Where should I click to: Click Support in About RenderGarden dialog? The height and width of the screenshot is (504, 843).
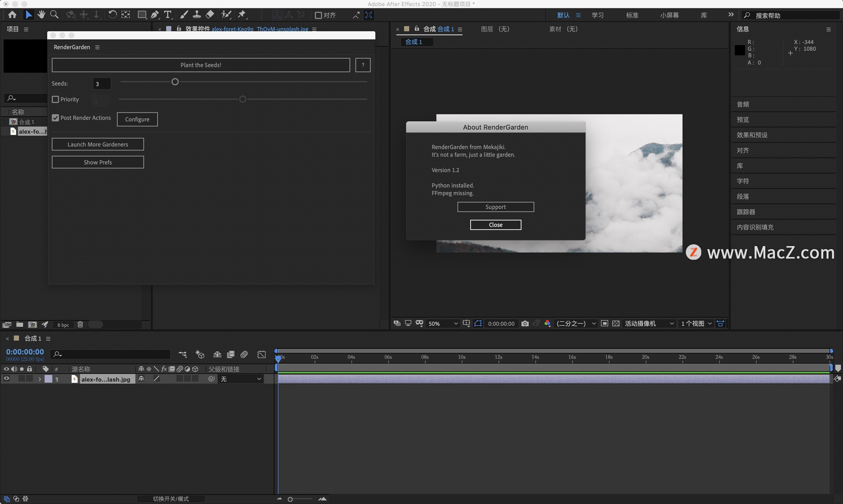pos(496,207)
